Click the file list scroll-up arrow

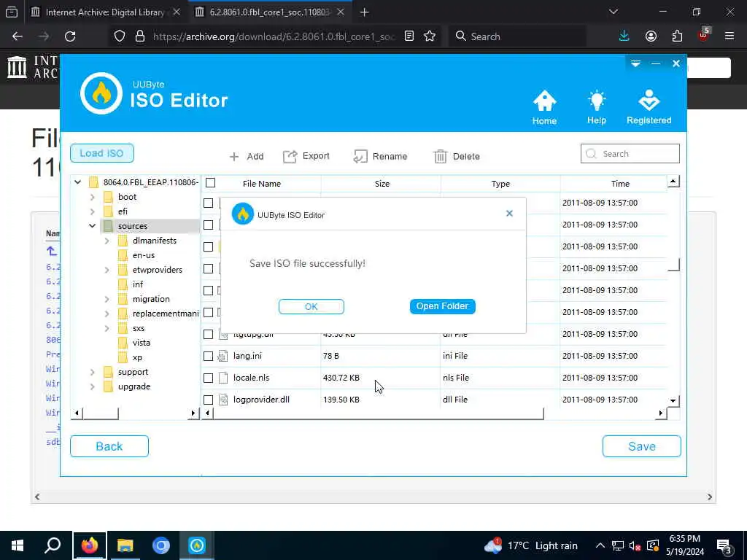pyautogui.click(x=673, y=182)
